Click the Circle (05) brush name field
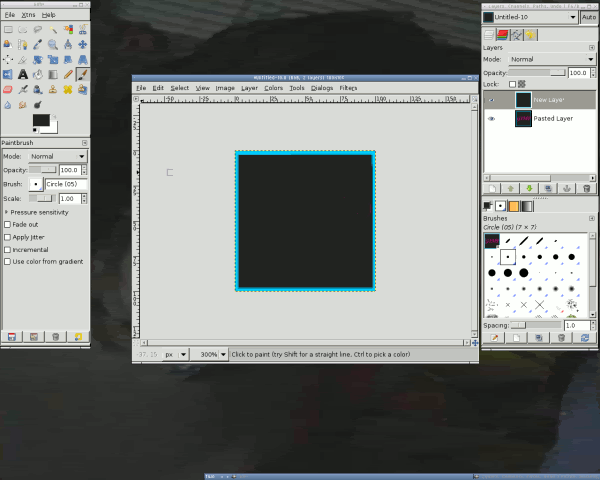This screenshot has width=600, height=480. pos(66,184)
